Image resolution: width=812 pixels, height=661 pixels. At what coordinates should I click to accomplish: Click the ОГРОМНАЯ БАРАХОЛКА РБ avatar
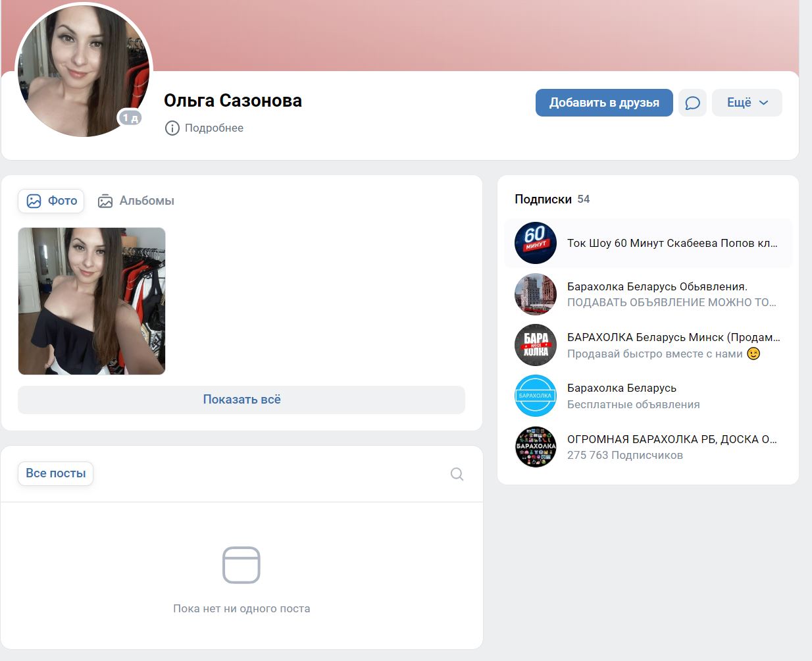(535, 446)
